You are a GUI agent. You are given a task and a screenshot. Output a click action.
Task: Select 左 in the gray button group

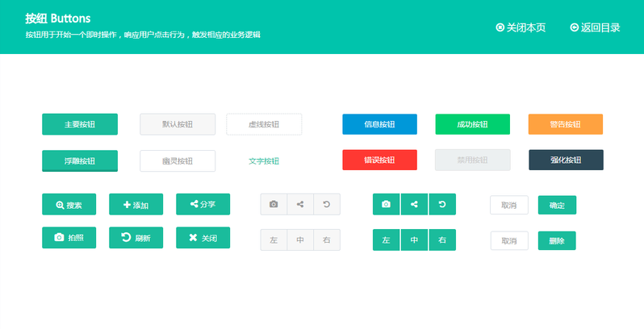pos(274,240)
